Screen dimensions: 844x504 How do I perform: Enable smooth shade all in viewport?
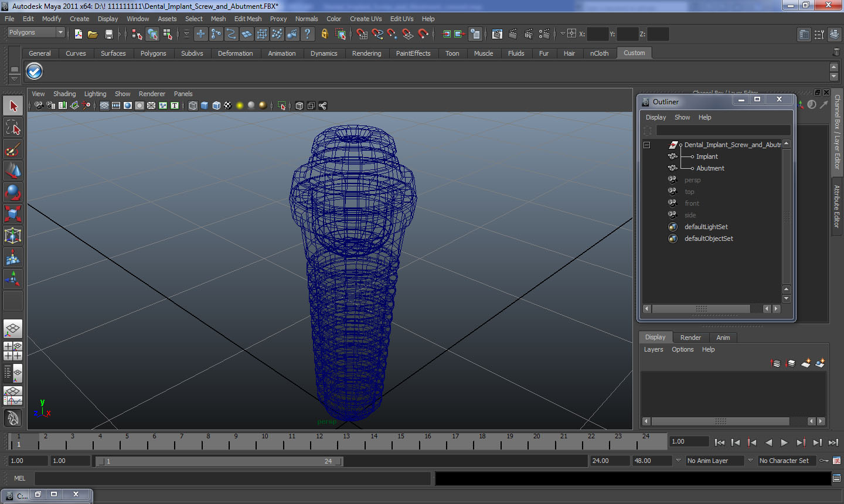(x=205, y=105)
